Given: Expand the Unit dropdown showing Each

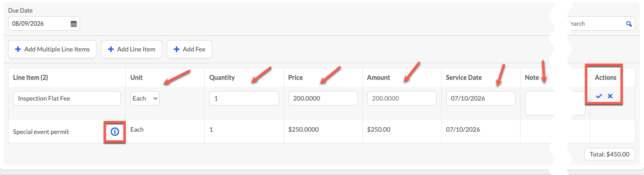Looking at the screenshot, I should pos(145,98).
